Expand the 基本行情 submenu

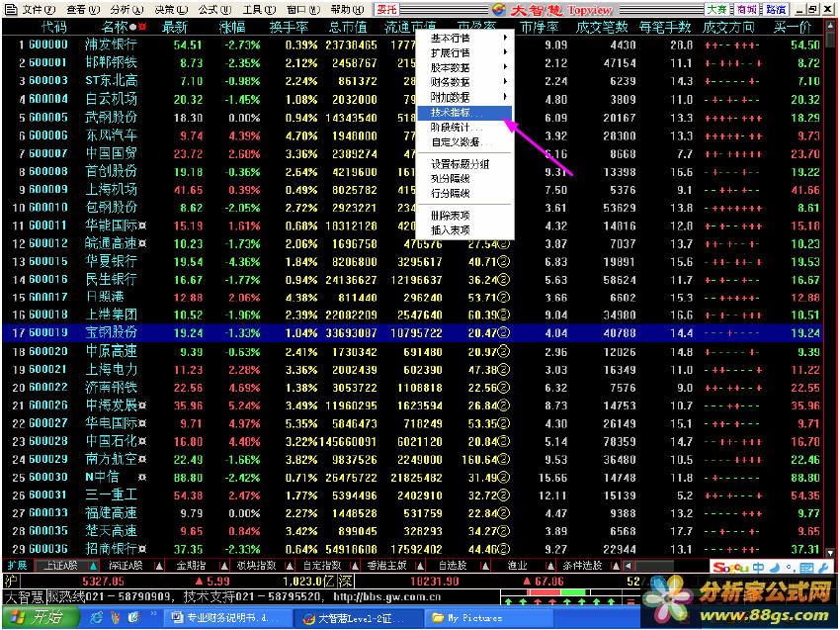click(x=465, y=38)
